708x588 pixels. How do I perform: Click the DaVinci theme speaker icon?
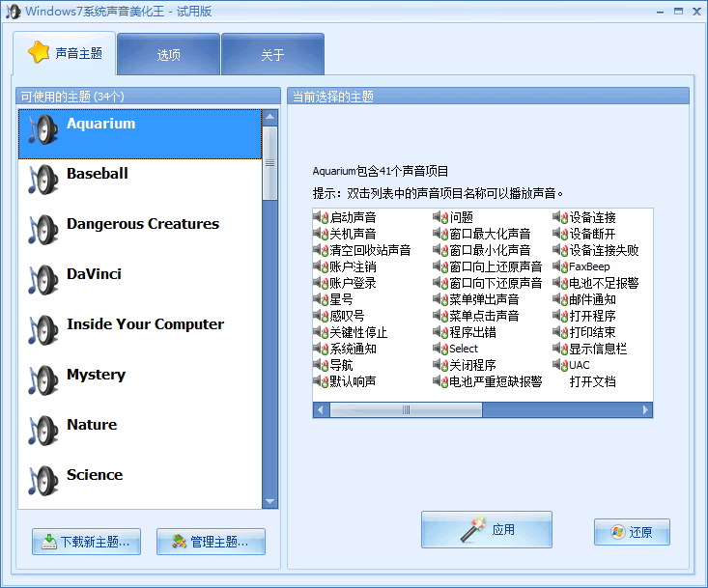[43, 280]
